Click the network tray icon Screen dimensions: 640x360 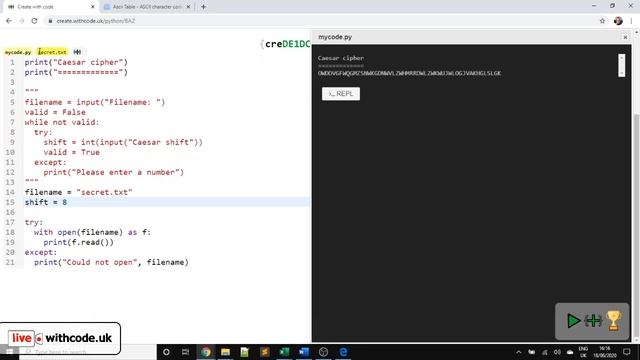(544, 352)
